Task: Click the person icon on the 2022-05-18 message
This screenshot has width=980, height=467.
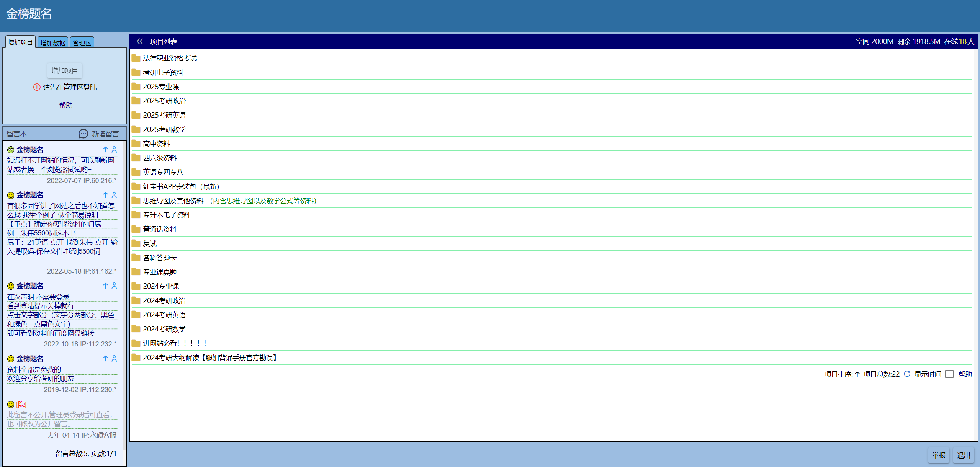Action: tap(114, 195)
